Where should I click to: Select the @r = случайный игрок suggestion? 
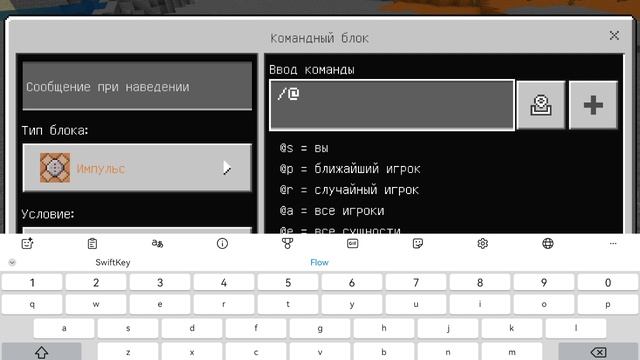(x=349, y=190)
